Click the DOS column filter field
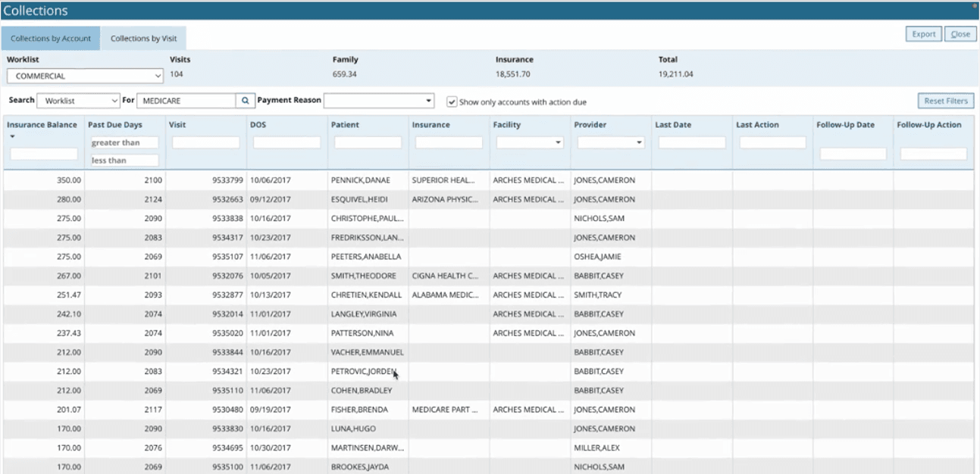The image size is (980, 474). coord(286,142)
